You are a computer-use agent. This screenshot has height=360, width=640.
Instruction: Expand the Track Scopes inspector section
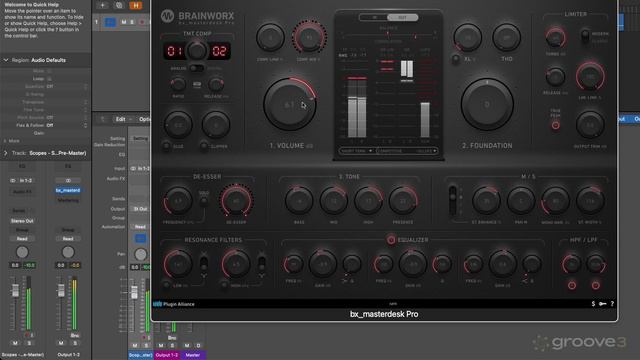pos(5,153)
